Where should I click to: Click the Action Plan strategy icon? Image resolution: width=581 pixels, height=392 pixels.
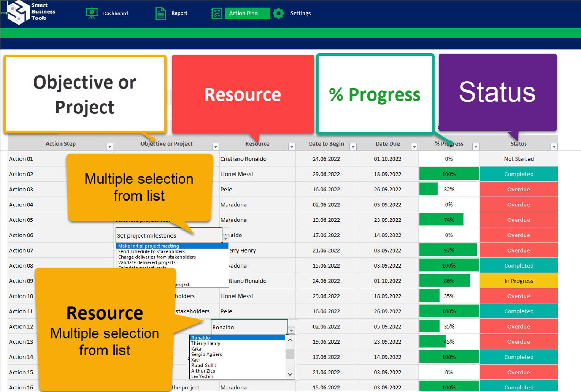click(x=217, y=14)
